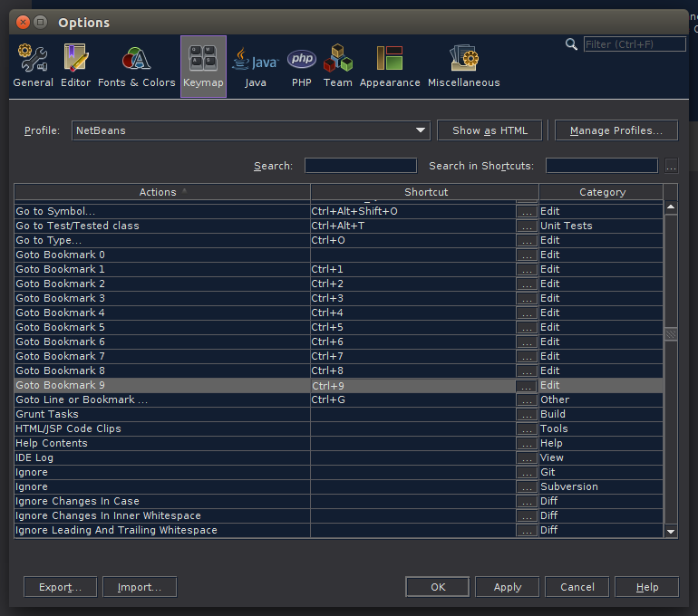Click the magnifier icon beside Filter field
This screenshot has height=616, width=698.
[571, 44]
